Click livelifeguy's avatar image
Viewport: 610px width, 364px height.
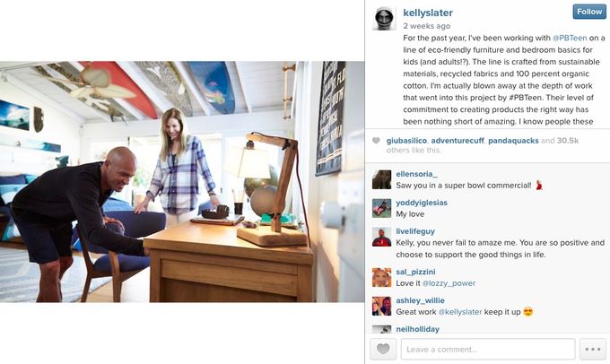[x=381, y=237]
